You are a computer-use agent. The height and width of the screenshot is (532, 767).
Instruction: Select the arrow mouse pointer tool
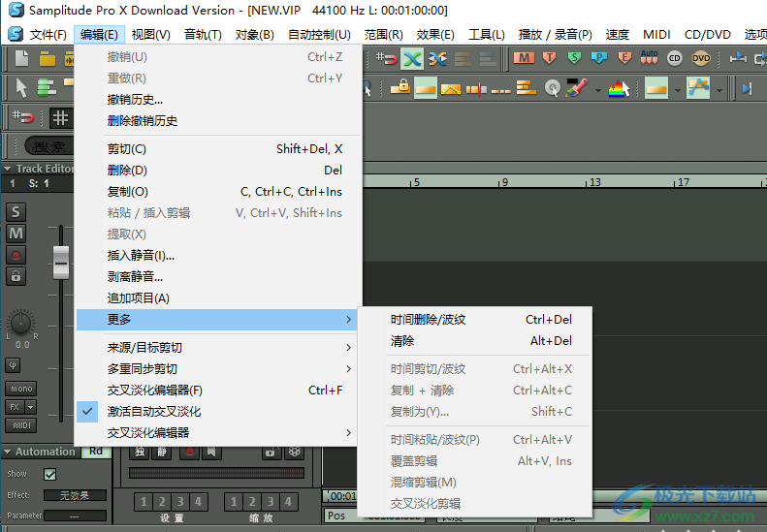coord(21,88)
